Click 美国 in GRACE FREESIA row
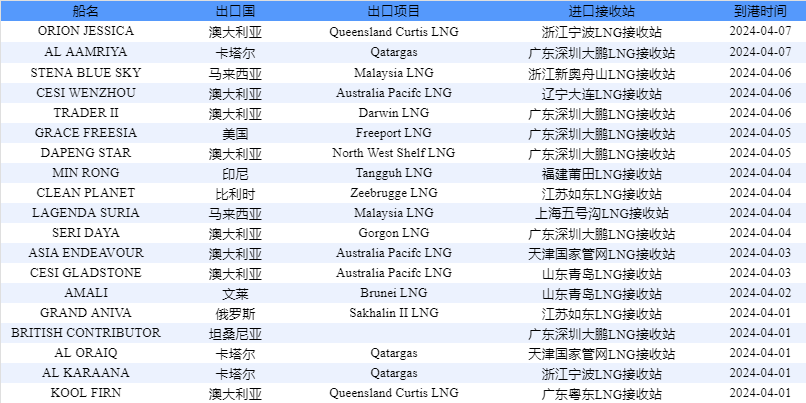The height and width of the screenshot is (403, 806). (235, 134)
